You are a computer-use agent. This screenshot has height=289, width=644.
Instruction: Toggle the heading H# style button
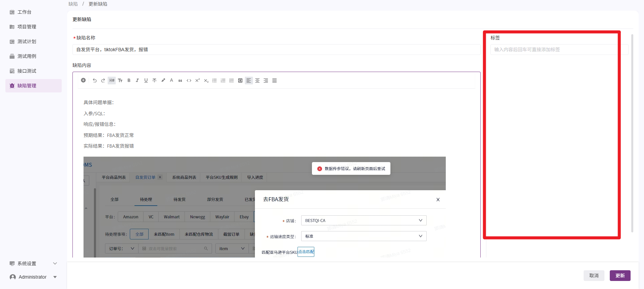(x=112, y=80)
